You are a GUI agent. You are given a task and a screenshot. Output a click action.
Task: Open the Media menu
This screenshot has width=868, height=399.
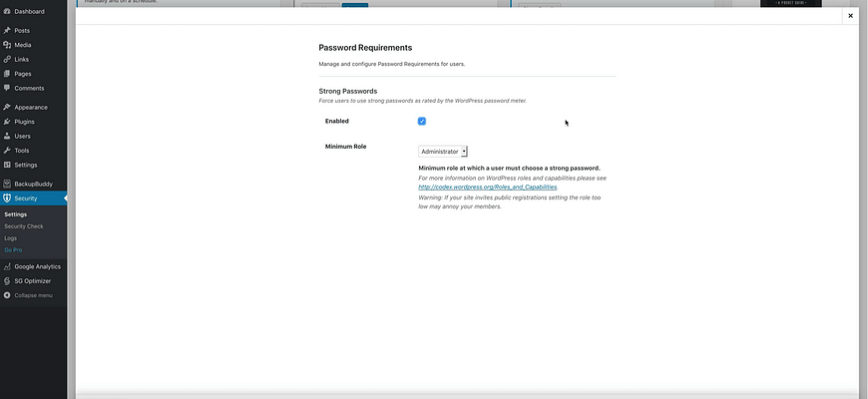[23, 45]
